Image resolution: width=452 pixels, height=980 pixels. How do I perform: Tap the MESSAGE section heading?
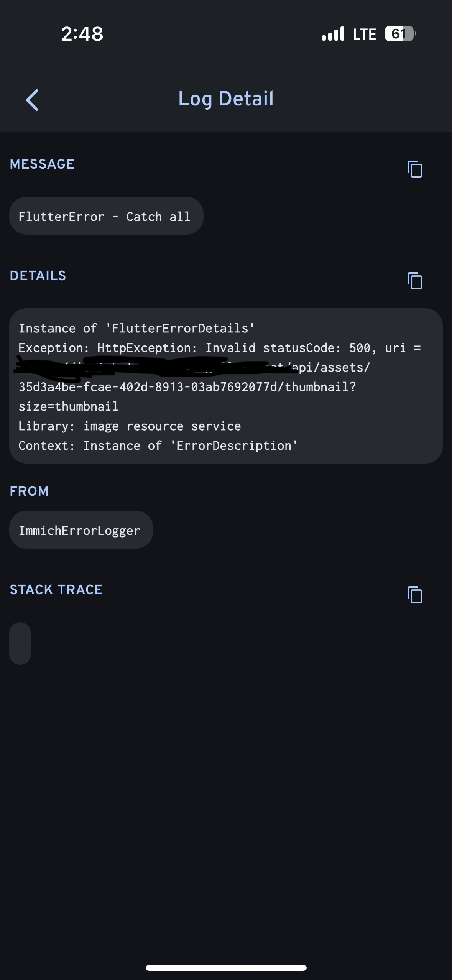[42, 164]
